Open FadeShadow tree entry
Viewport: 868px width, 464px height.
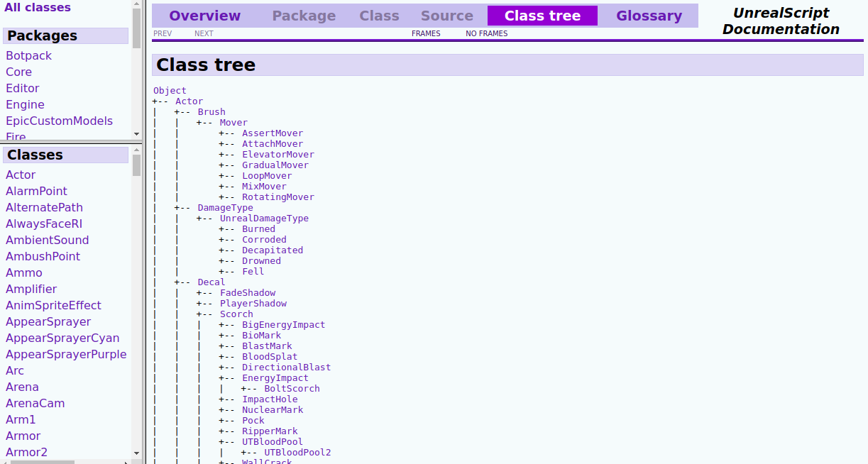(248, 292)
